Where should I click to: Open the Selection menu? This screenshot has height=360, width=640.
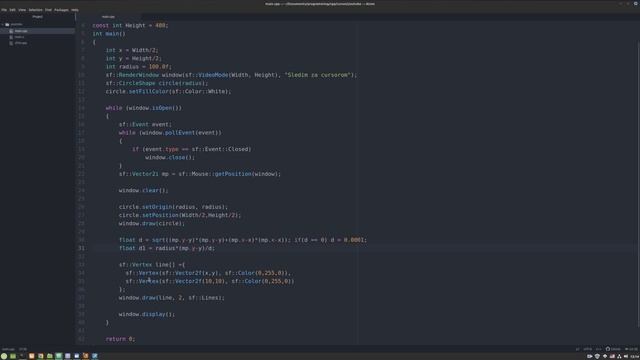(35, 10)
